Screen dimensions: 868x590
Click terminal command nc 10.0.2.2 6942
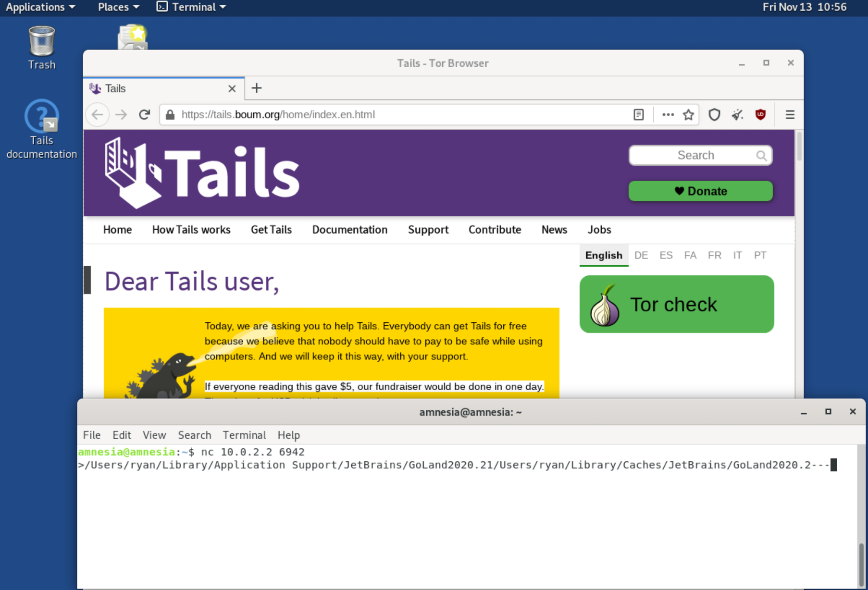(x=253, y=452)
